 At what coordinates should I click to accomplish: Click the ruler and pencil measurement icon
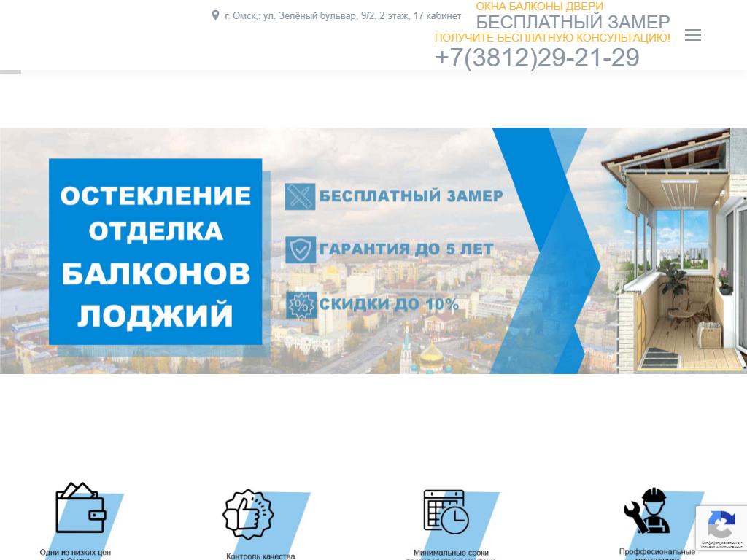[300, 196]
